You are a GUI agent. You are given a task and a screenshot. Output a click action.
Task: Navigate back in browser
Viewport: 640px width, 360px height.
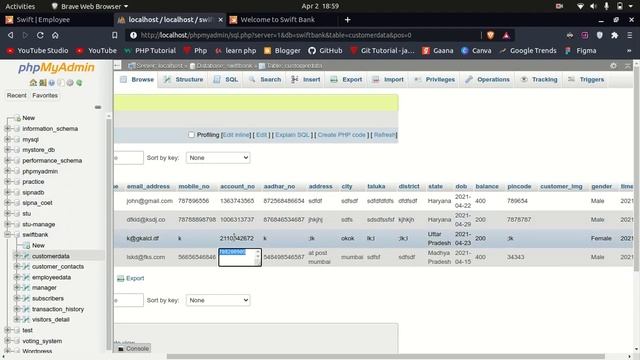[11, 35]
